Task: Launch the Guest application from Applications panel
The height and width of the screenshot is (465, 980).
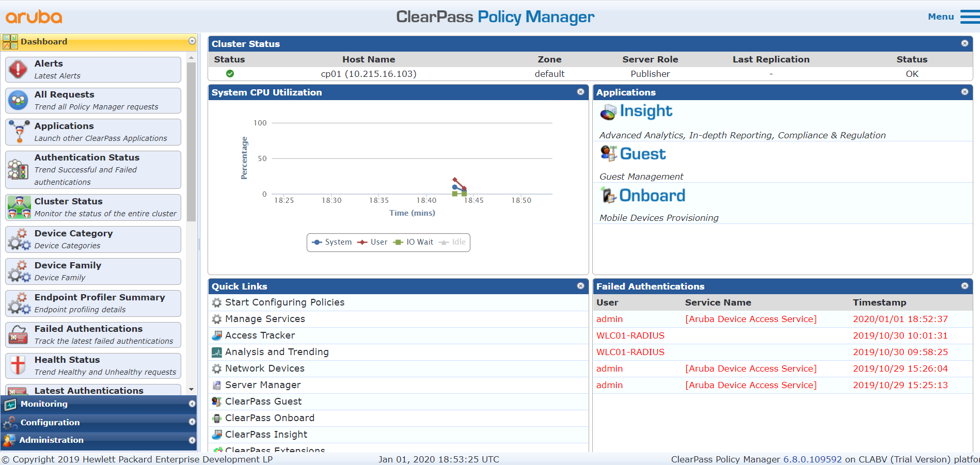Action: (x=608, y=153)
